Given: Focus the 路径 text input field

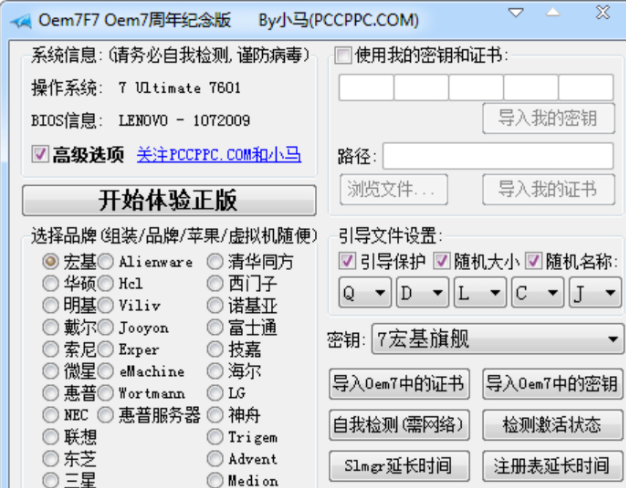Looking at the screenshot, I should [x=497, y=156].
